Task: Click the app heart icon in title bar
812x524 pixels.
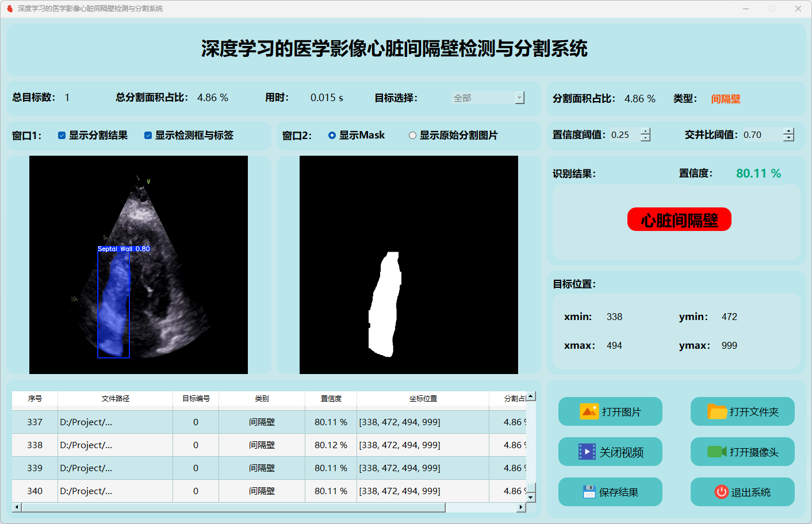Action: tap(10, 9)
